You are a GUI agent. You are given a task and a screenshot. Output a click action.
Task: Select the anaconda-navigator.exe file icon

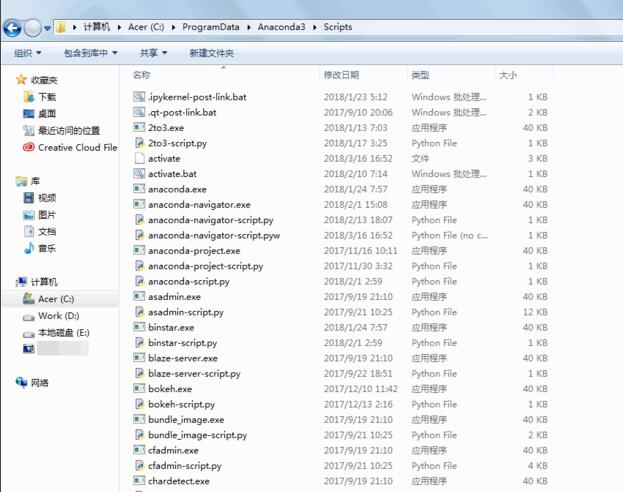tap(139, 204)
